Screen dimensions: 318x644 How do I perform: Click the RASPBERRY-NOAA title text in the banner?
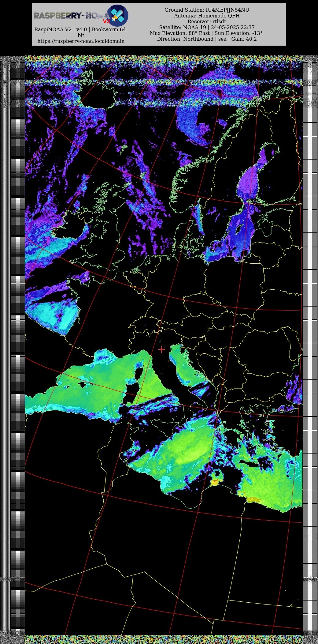(71, 16)
